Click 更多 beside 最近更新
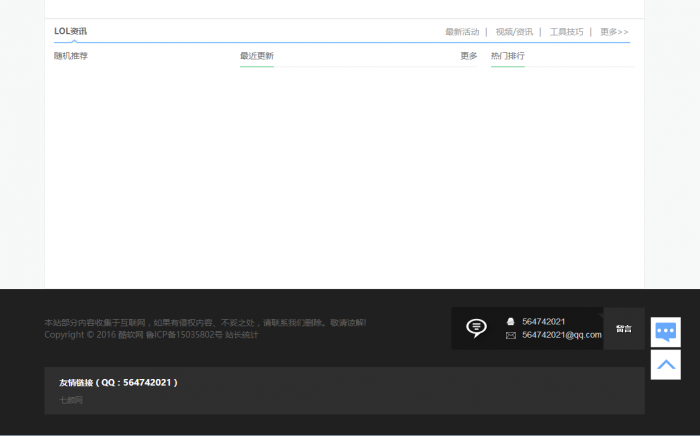This screenshot has height=436, width=700. coord(468,56)
